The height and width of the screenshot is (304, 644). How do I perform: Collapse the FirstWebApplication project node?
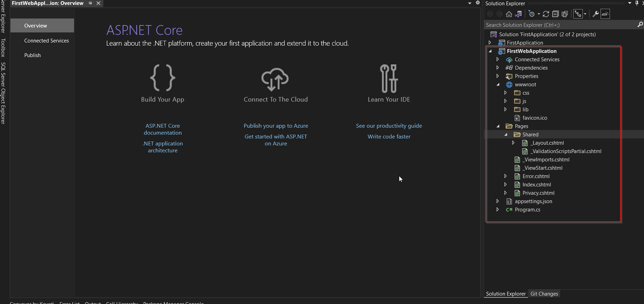click(x=490, y=51)
